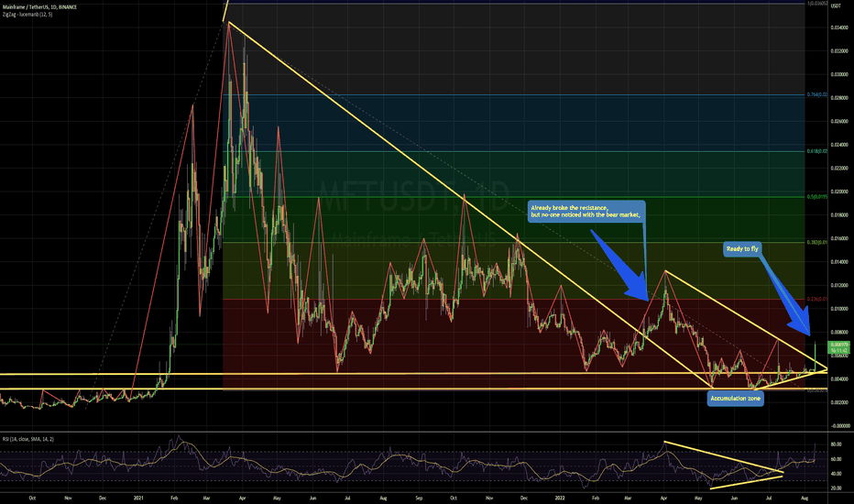Click the 0.018000 price axis label
854x504 pixels.
[839, 215]
